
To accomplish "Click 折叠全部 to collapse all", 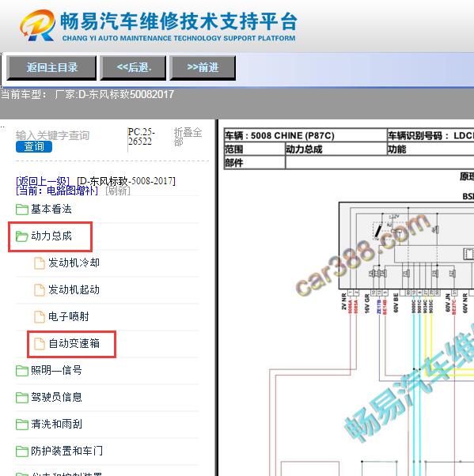I will pyautogui.click(x=188, y=137).
